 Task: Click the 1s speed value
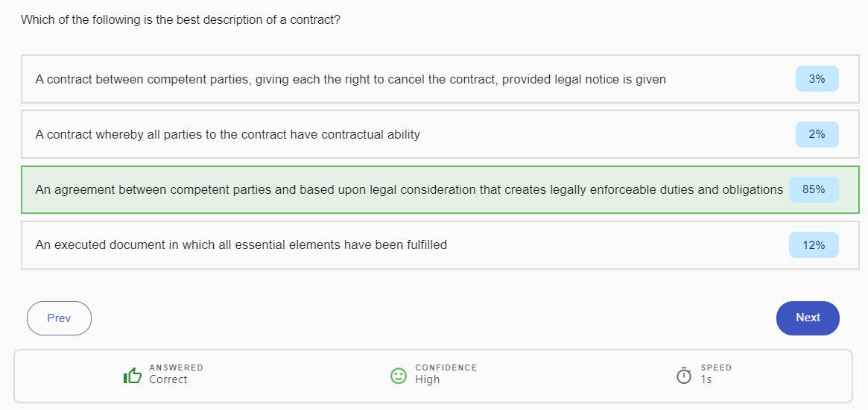pyautogui.click(x=706, y=379)
